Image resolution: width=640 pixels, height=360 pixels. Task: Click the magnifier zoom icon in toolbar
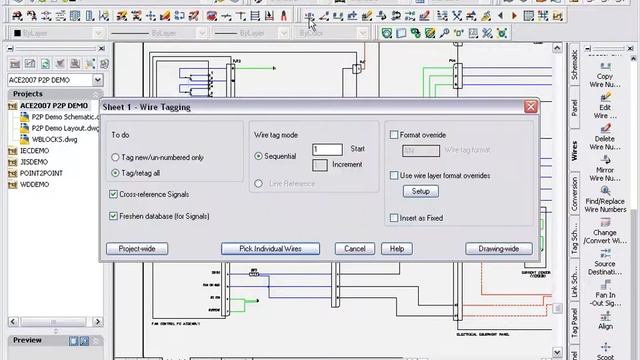444,33
